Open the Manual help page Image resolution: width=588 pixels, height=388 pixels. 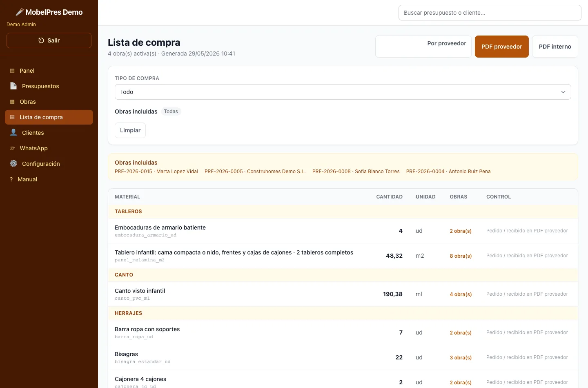pyautogui.click(x=49, y=179)
